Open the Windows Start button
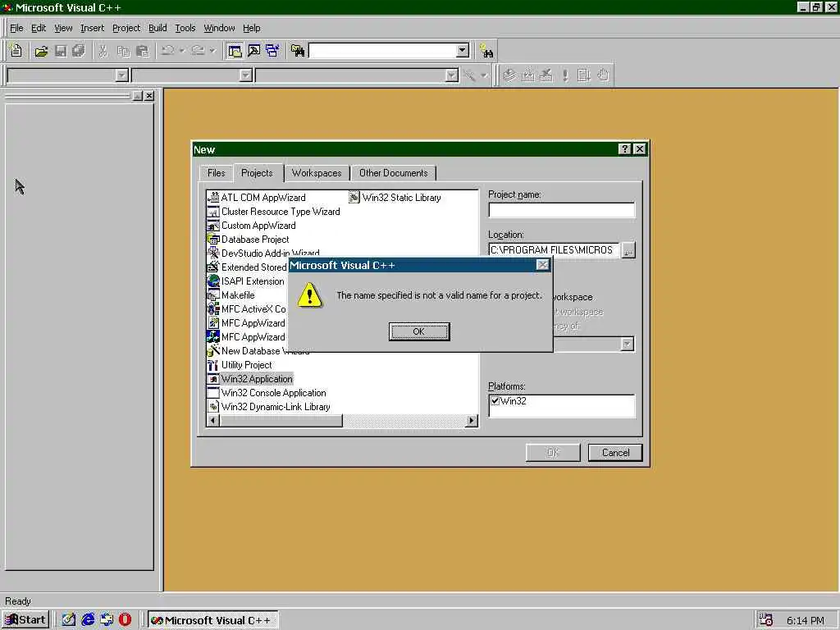Viewport: 840px width, 630px height. coord(25,620)
